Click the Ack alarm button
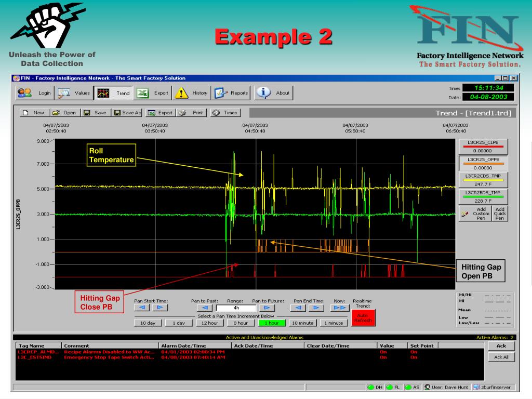 pyautogui.click(x=501, y=346)
